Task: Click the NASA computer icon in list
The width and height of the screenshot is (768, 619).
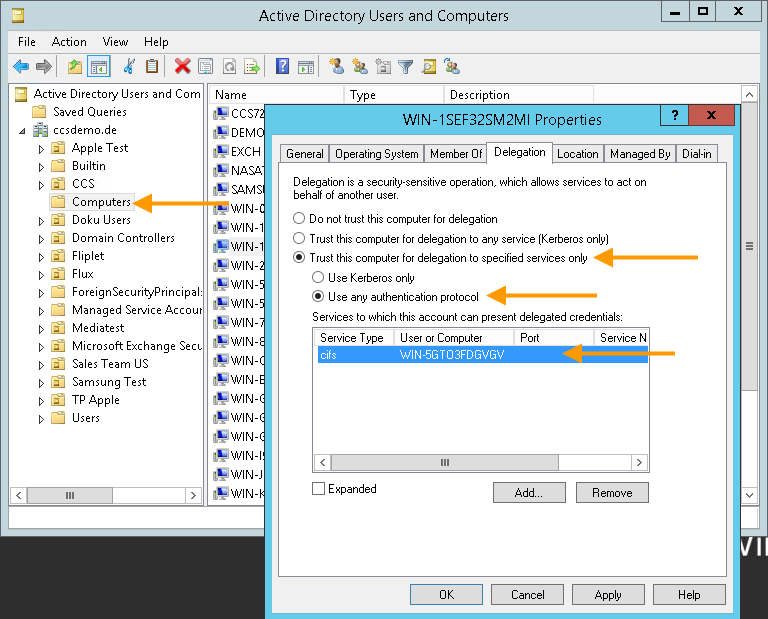Action: pos(221,170)
